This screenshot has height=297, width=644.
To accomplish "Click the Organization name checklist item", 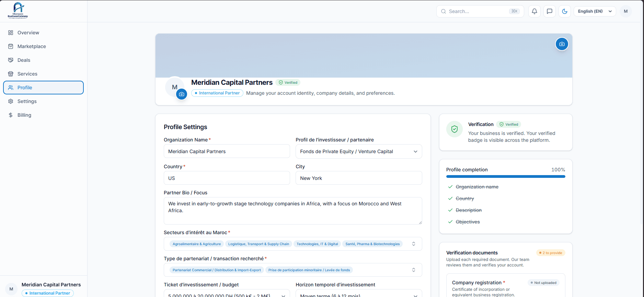I will click(477, 187).
